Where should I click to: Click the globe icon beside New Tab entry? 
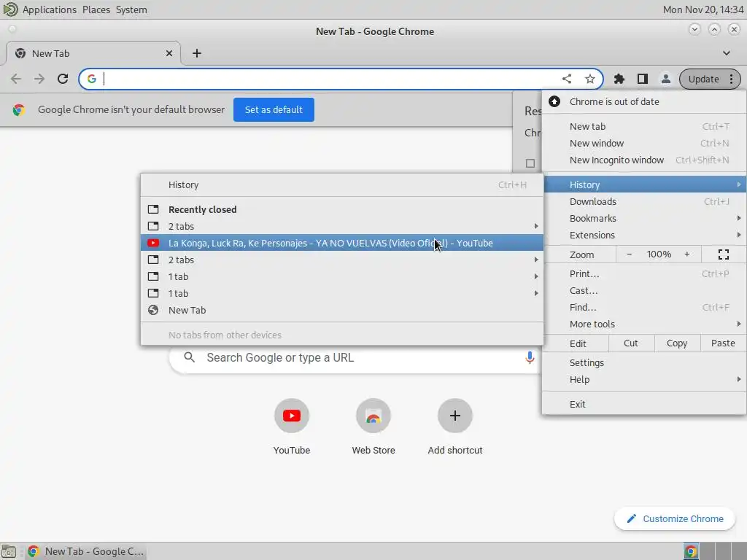coord(153,311)
